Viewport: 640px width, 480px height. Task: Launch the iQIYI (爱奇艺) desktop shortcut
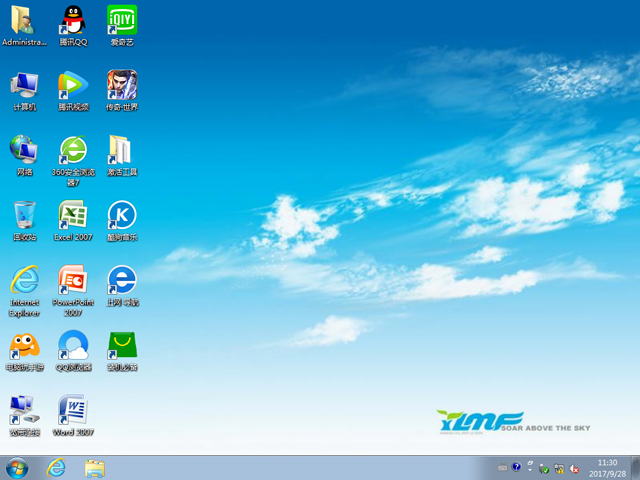tap(121, 21)
